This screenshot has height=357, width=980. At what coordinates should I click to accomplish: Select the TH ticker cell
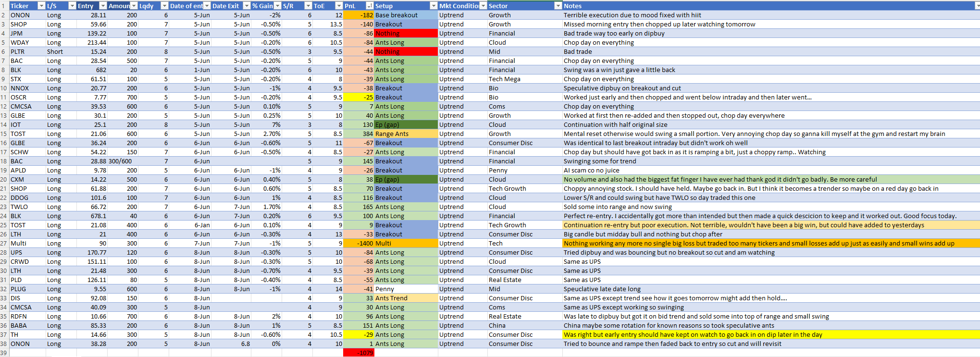click(27, 334)
